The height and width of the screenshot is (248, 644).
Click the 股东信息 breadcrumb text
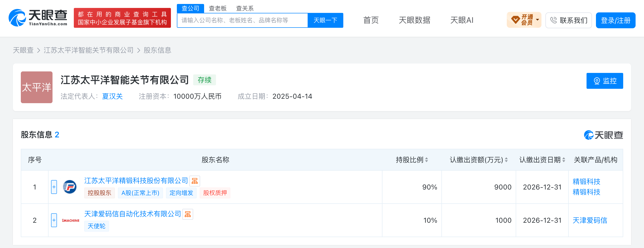click(x=158, y=50)
